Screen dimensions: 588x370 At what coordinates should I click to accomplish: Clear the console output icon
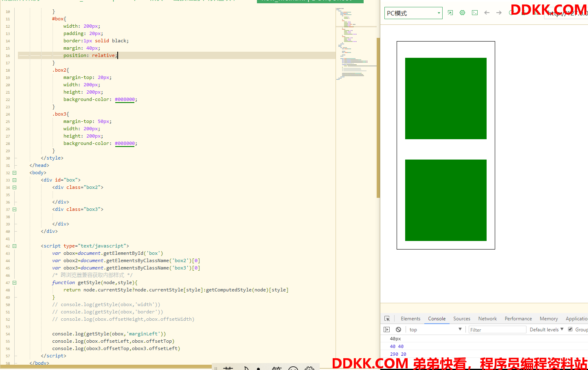coord(398,330)
